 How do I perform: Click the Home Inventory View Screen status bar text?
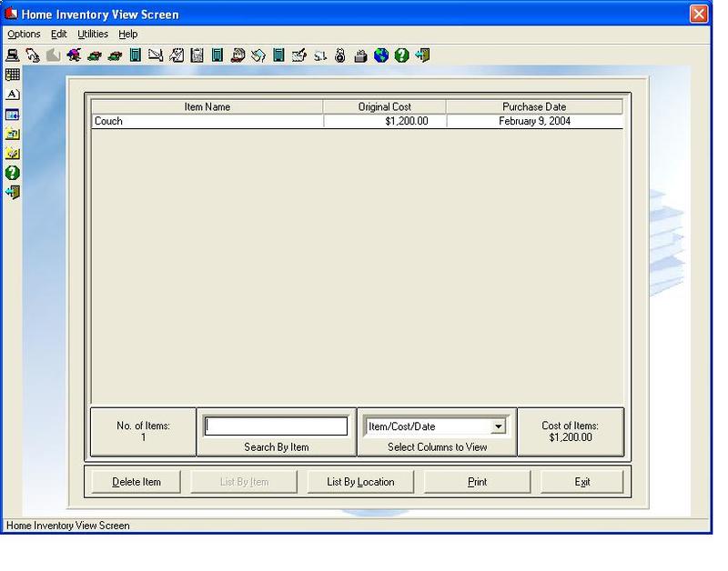pos(67,526)
